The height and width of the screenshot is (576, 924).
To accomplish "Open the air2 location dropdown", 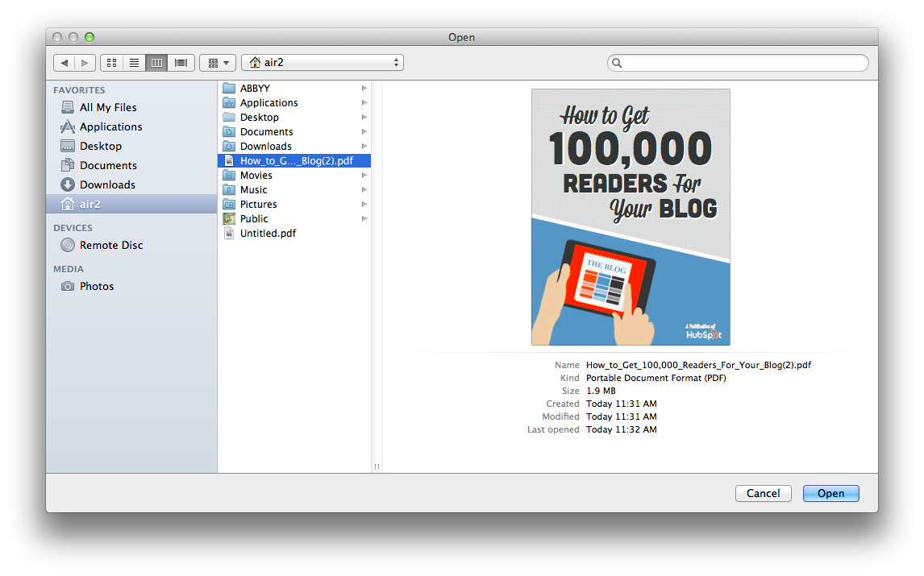I will pyautogui.click(x=323, y=62).
